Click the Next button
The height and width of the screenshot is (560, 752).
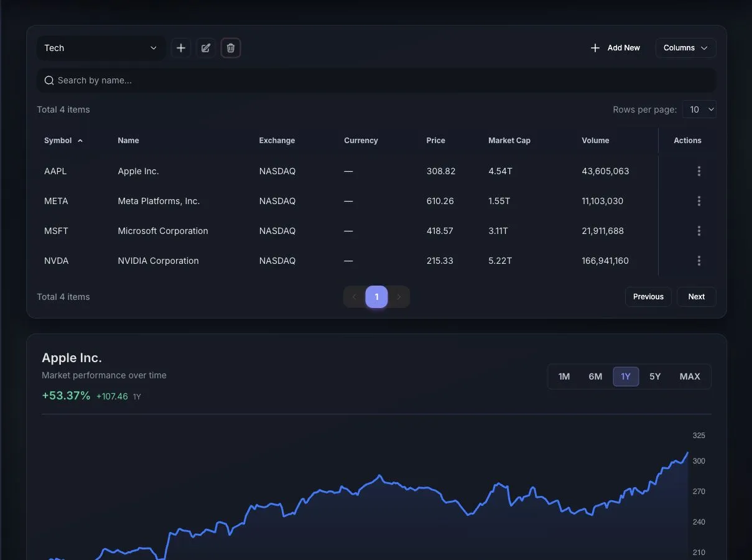coord(697,297)
